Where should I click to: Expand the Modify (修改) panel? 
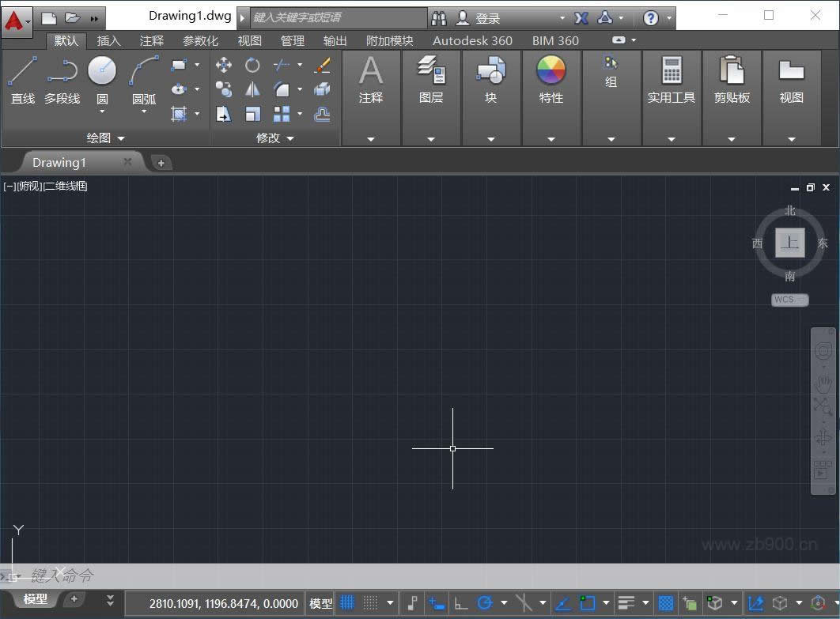coord(289,138)
